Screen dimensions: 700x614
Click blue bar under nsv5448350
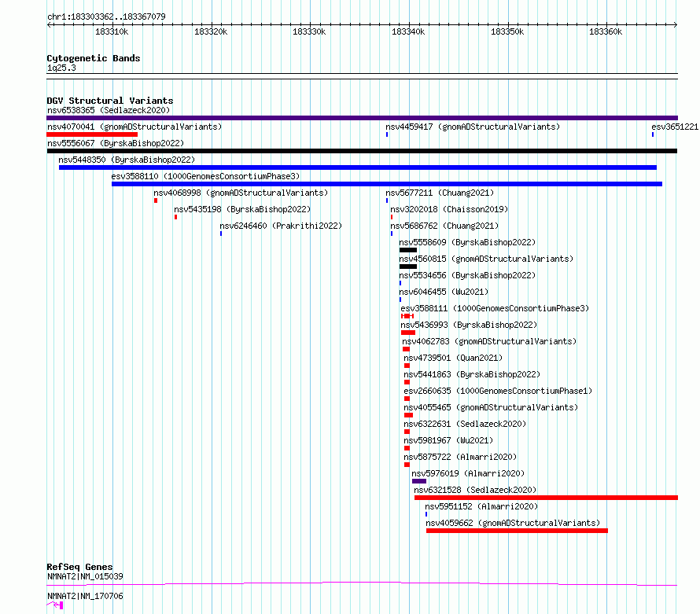(358, 167)
